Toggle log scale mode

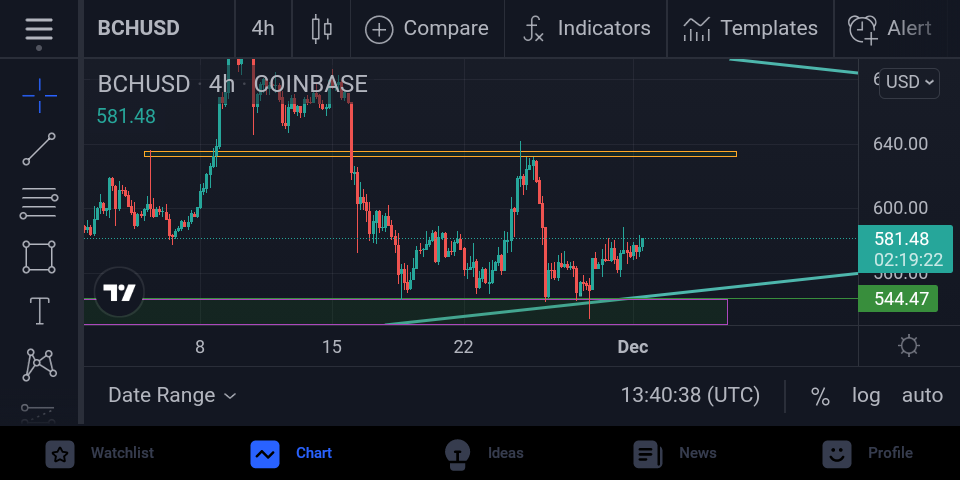click(866, 396)
